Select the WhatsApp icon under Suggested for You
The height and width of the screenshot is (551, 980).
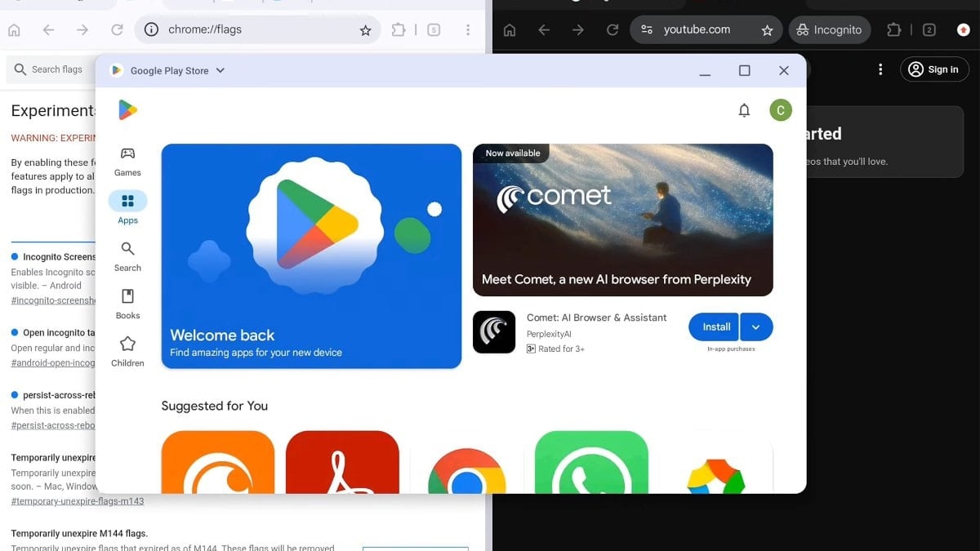pyautogui.click(x=590, y=465)
